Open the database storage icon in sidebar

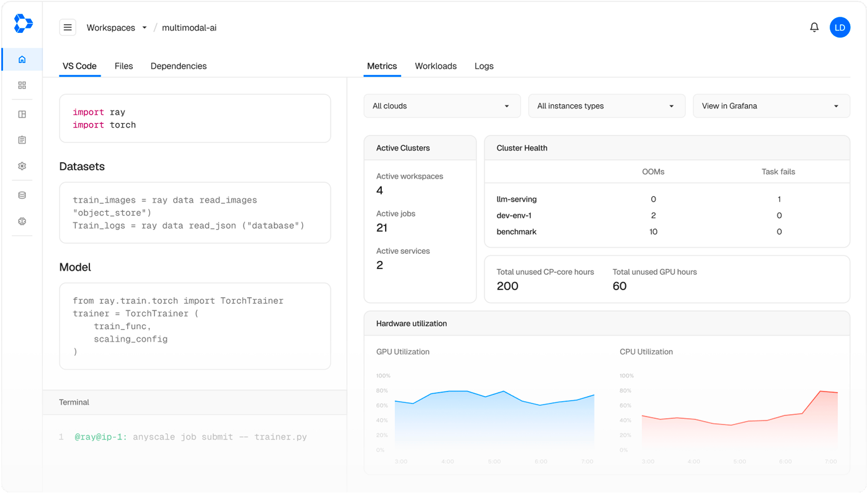click(22, 195)
